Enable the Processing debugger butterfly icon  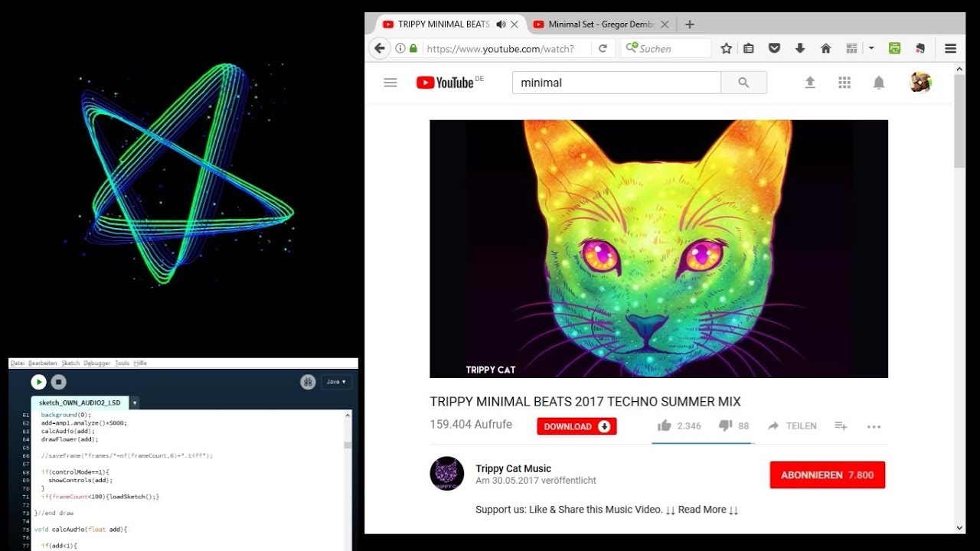(308, 382)
